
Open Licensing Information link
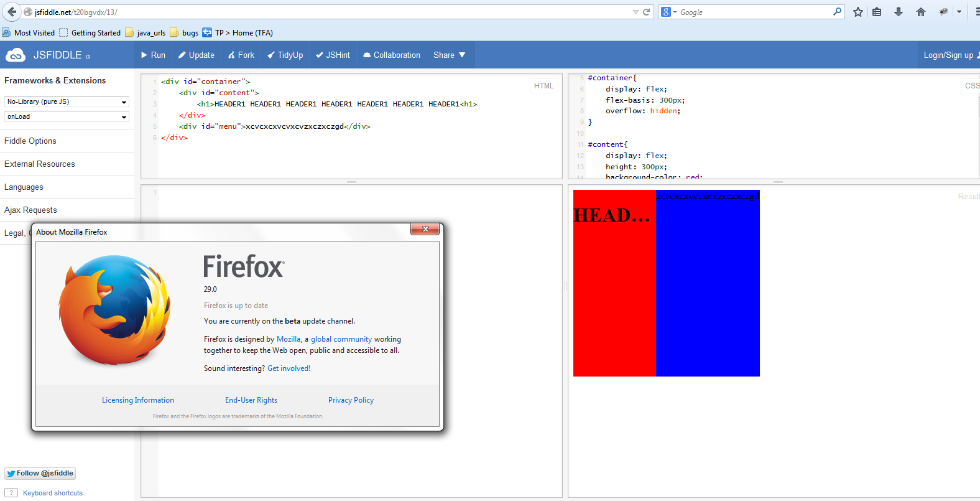[138, 400]
